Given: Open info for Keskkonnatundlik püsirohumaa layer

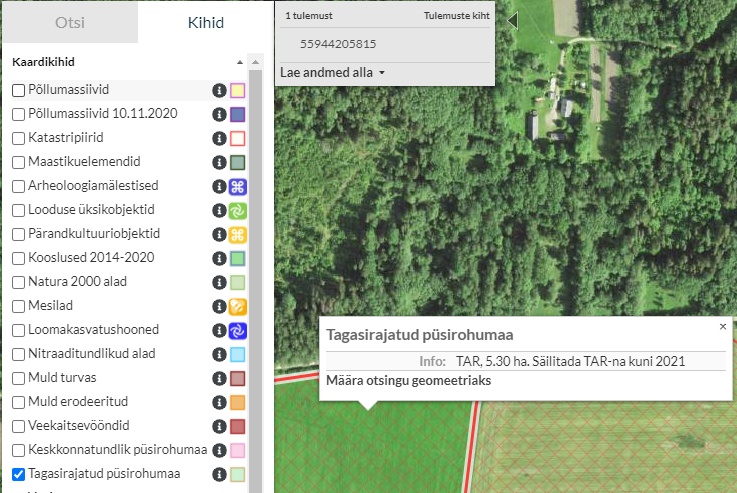Looking at the screenshot, I should point(219,450).
